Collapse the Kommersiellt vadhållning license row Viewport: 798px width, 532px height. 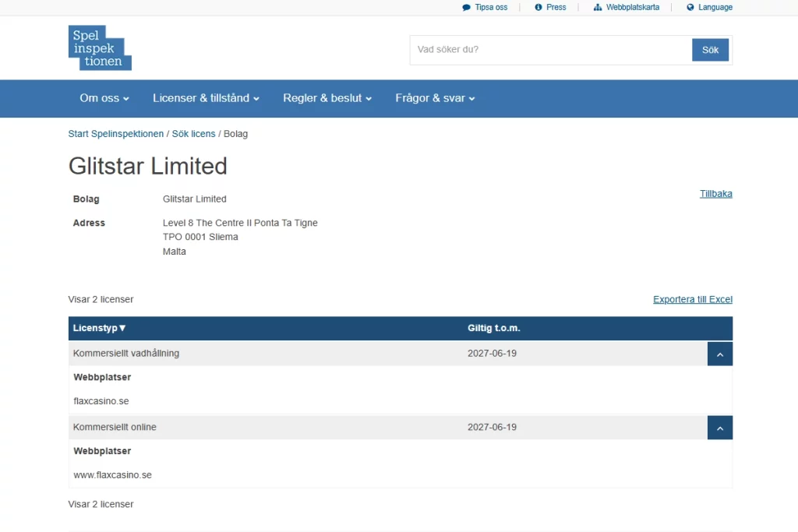[720, 354]
